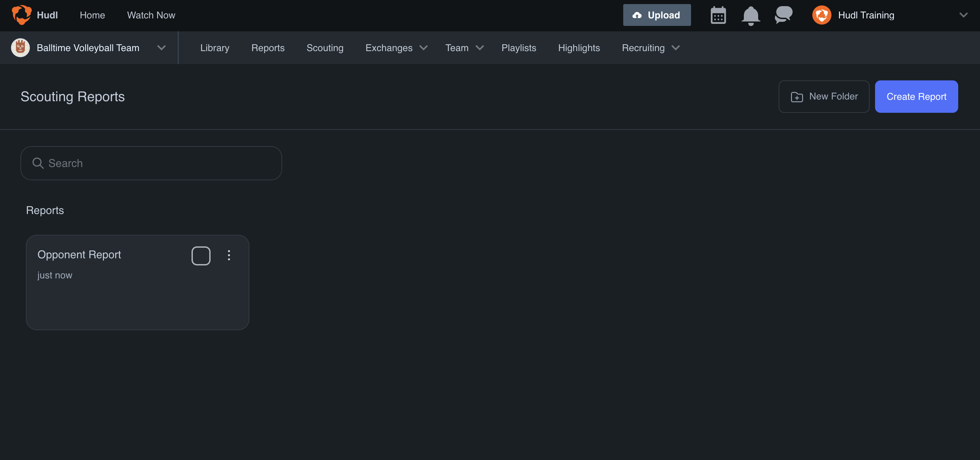Open the notifications bell
Image resolution: width=980 pixels, height=460 pixels.
point(751,16)
